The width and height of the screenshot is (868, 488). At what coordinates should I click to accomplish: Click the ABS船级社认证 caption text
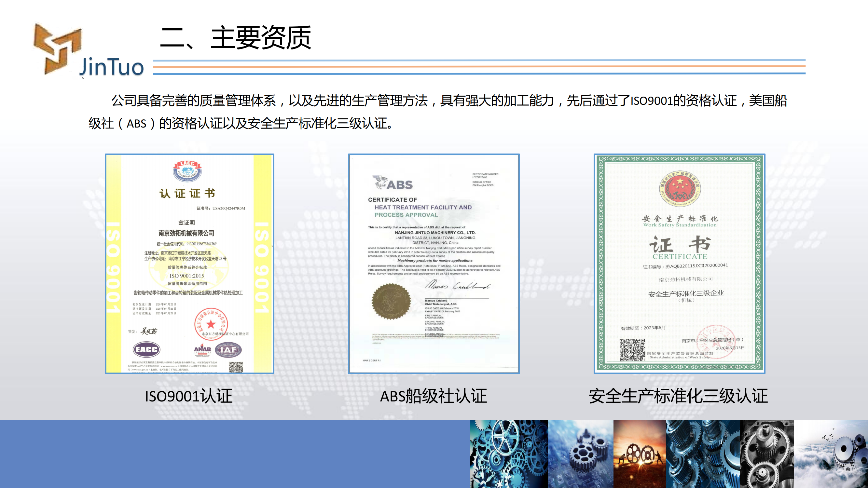(x=433, y=396)
